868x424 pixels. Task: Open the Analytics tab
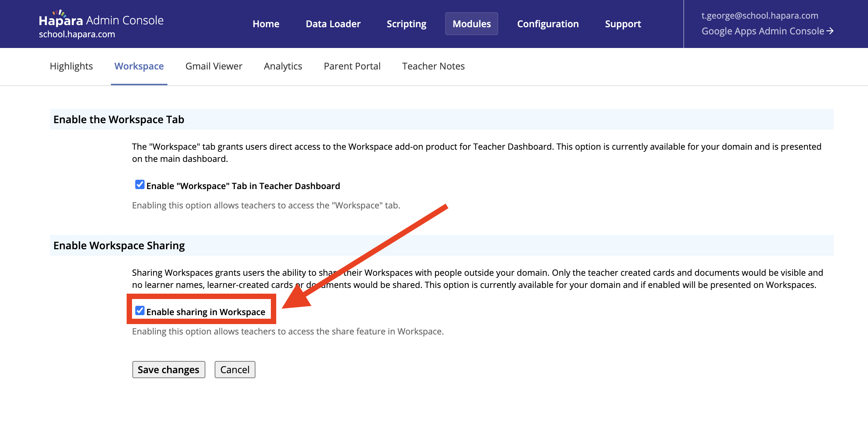click(283, 66)
